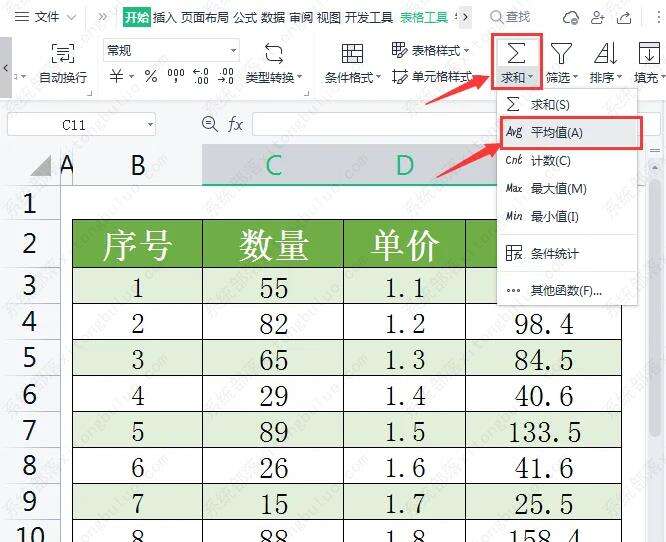Open the 填充 fill tool
Image resolution: width=666 pixels, height=542 pixels.
point(649,63)
